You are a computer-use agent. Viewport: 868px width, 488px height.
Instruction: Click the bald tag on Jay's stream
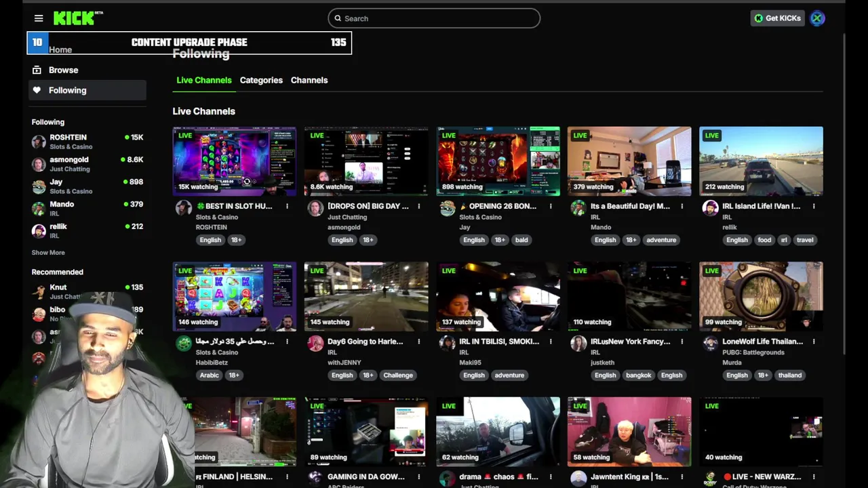click(x=521, y=240)
